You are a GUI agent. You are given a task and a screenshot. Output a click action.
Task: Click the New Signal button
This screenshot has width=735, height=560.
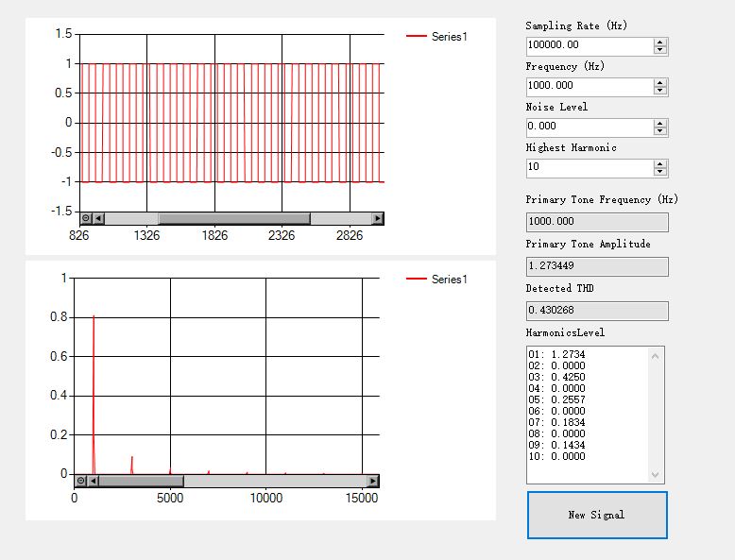pos(597,515)
